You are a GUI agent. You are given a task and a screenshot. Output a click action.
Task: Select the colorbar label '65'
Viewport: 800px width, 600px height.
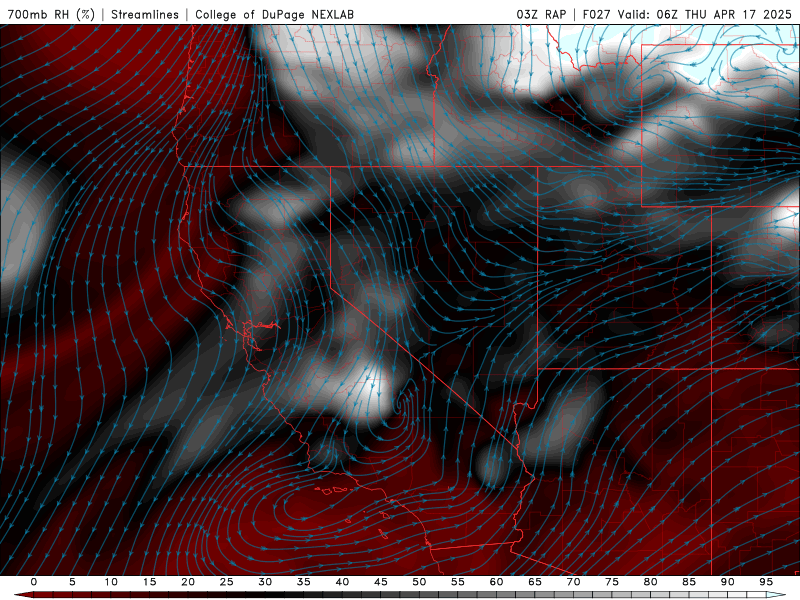tap(535, 582)
